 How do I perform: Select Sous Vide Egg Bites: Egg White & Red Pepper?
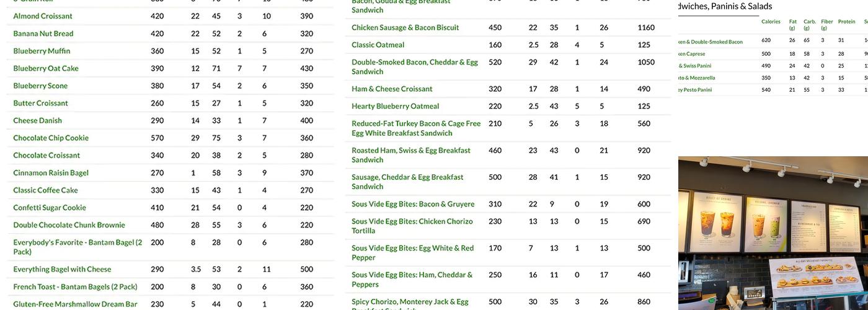pyautogui.click(x=412, y=252)
